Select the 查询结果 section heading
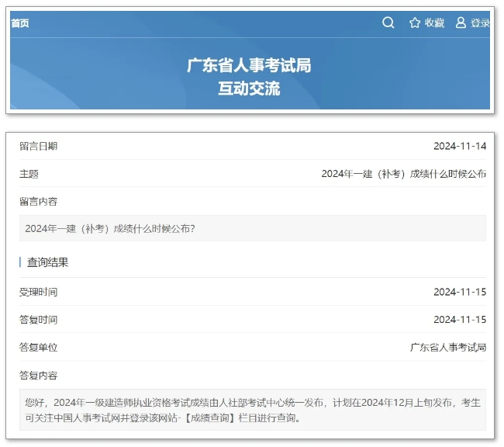Image resolution: width=504 pixels, height=447 pixels. tap(47, 262)
